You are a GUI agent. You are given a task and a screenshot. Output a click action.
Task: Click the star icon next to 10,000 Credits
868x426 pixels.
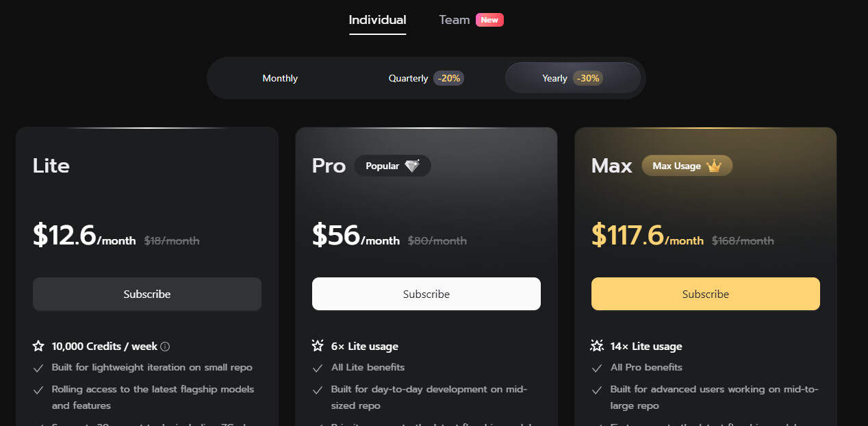click(39, 347)
